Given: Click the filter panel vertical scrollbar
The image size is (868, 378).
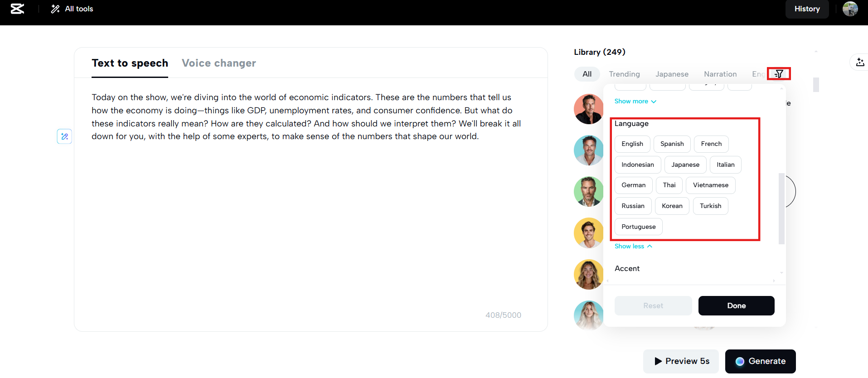Looking at the screenshot, I should coord(781,208).
